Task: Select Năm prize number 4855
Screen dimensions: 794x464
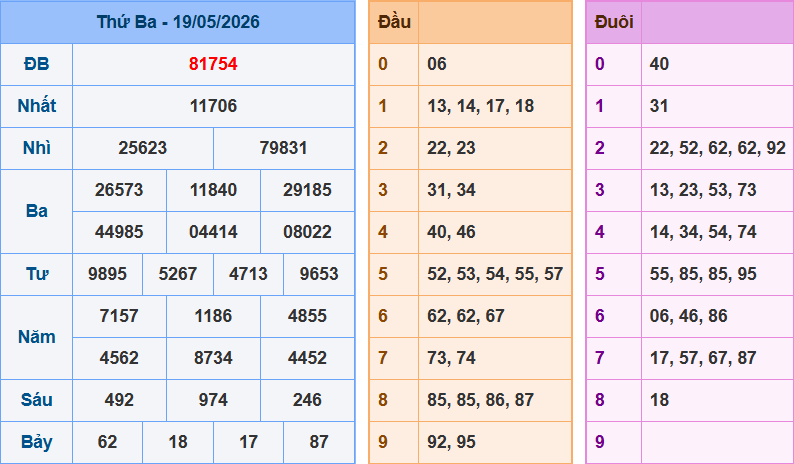Action: [307, 316]
